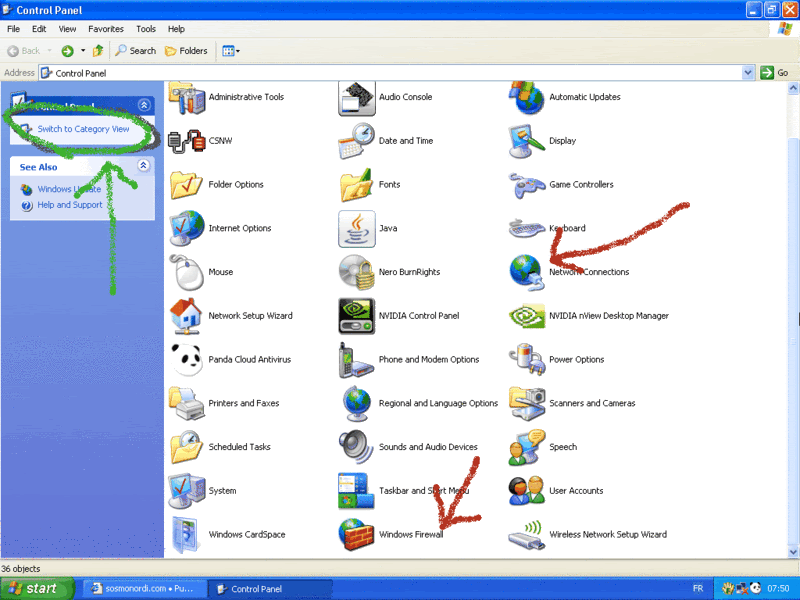
Task: Open the Taskbar and Start Menu icon
Action: click(x=357, y=491)
